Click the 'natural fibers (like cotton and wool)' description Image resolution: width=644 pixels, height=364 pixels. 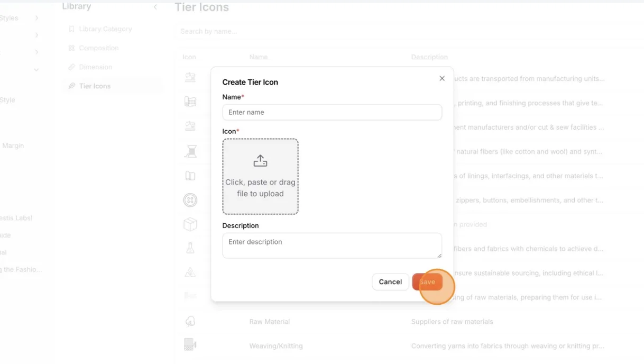coord(529,152)
